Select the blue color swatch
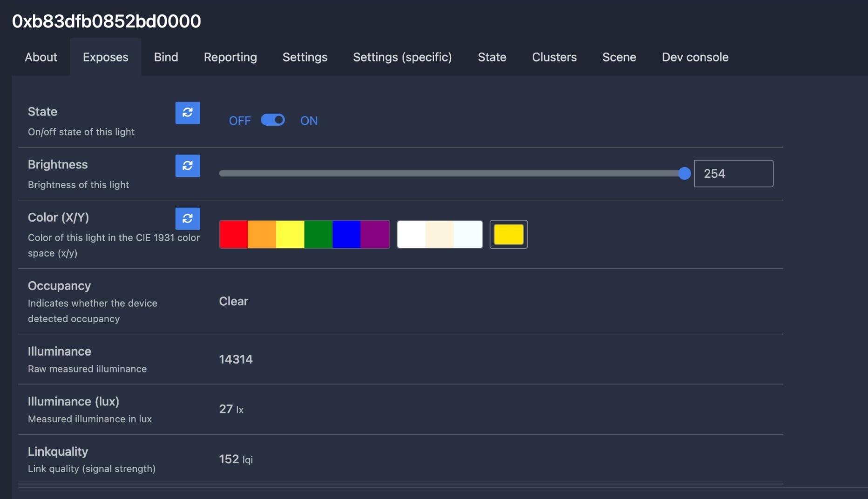 (x=346, y=235)
